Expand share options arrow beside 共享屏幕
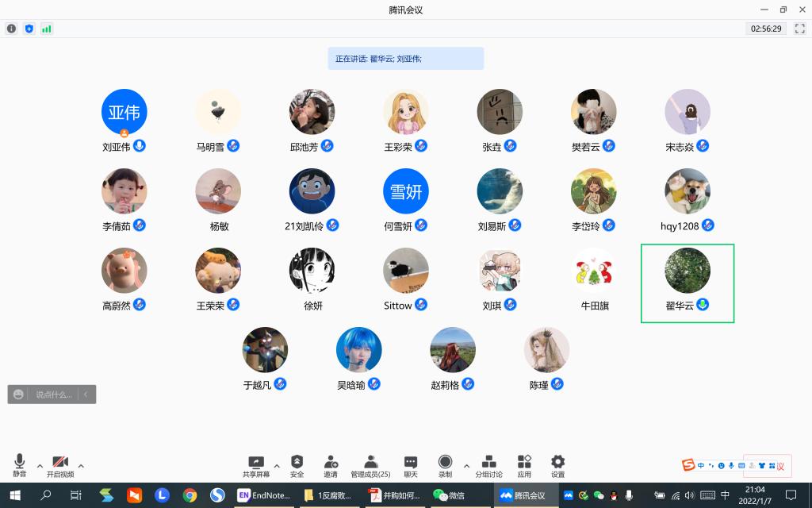This screenshot has width=812, height=508. tap(277, 466)
